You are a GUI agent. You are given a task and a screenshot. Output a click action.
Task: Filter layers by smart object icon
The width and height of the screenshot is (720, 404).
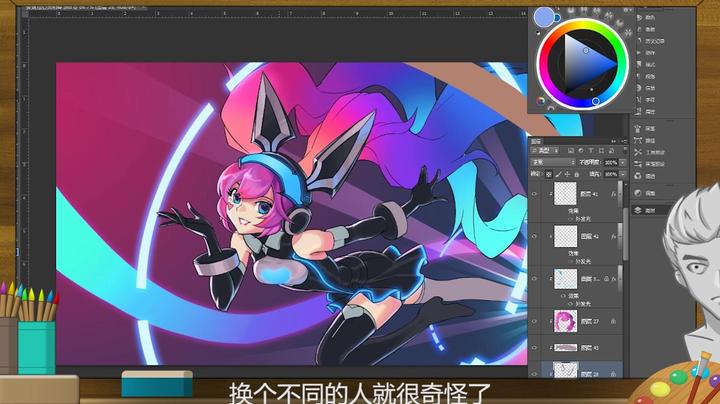611,151
